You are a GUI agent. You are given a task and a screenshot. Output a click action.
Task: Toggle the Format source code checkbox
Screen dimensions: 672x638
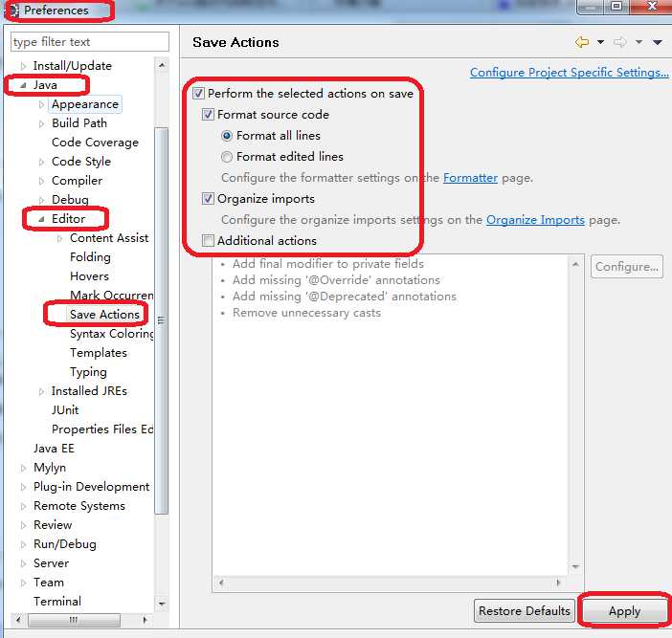tap(208, 115)
